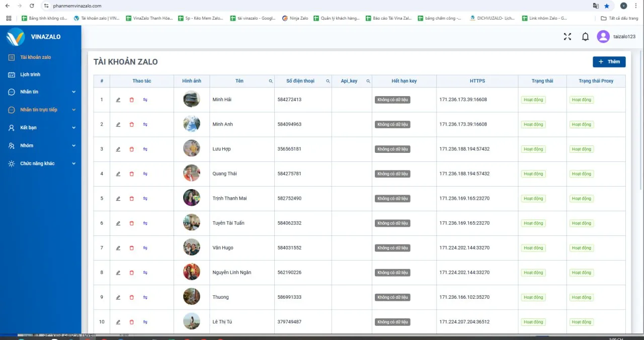Open the notification bell icon
644x340 pixels.
[585, 37]
